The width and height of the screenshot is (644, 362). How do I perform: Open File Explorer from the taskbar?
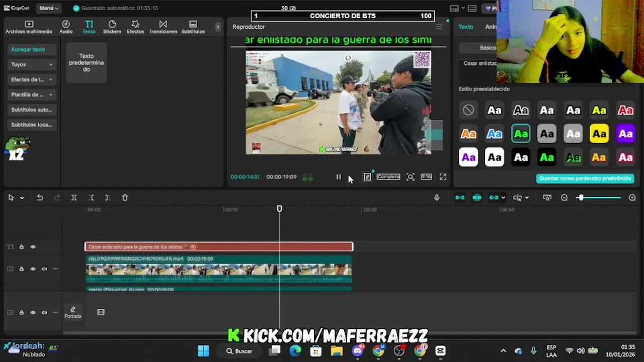337,351
